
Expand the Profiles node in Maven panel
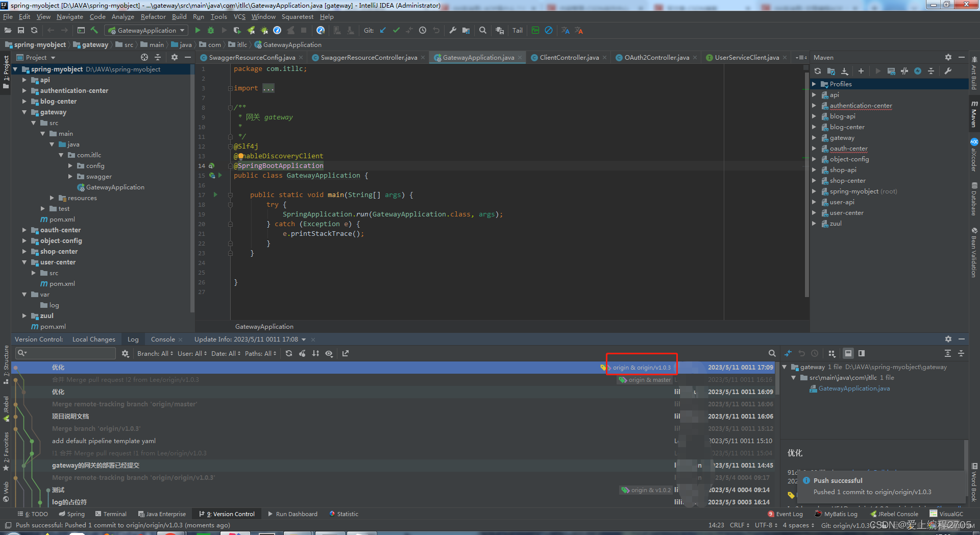click(x=814, y=84)
